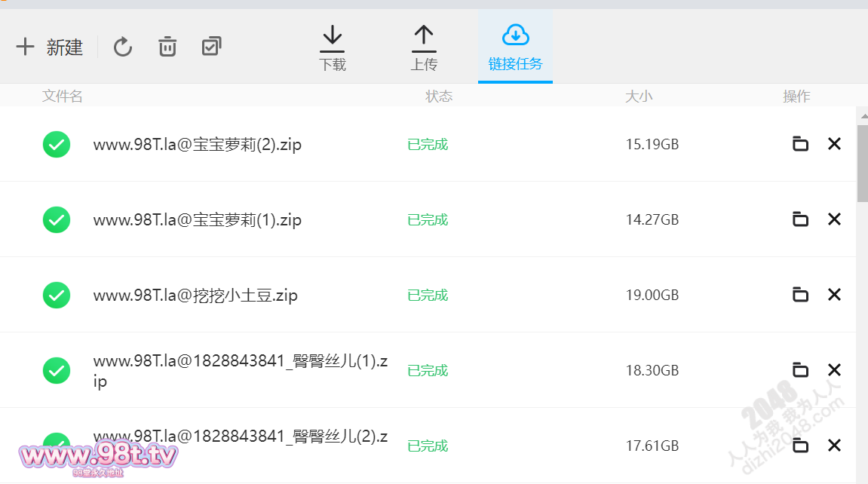Click the refresh icon in toolbar

[123, 47]
